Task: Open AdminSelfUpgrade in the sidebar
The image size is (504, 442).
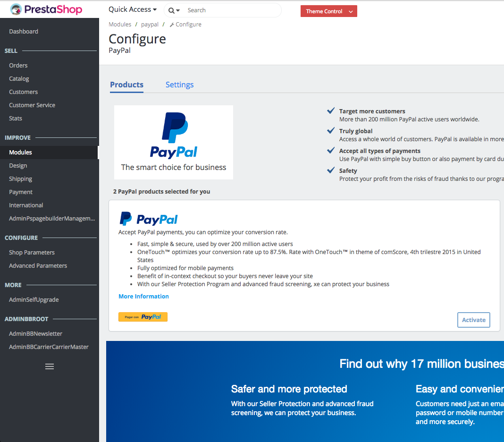Action: 34,300
